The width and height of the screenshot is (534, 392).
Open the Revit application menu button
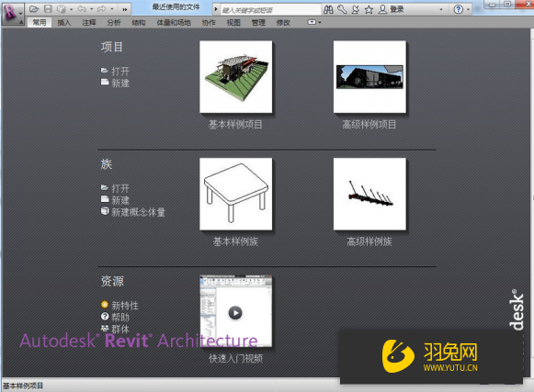[13, 13]
